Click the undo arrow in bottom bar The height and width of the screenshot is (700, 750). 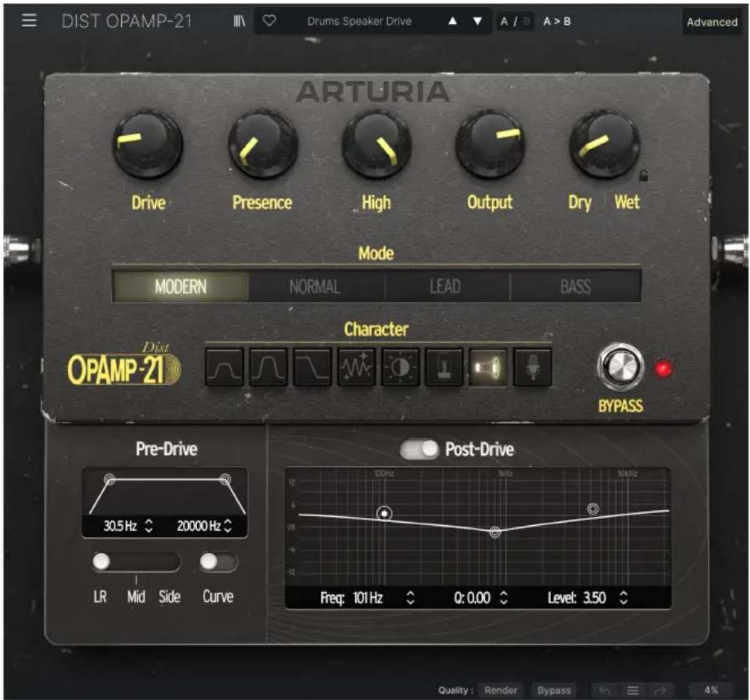[x=606, y=690]
